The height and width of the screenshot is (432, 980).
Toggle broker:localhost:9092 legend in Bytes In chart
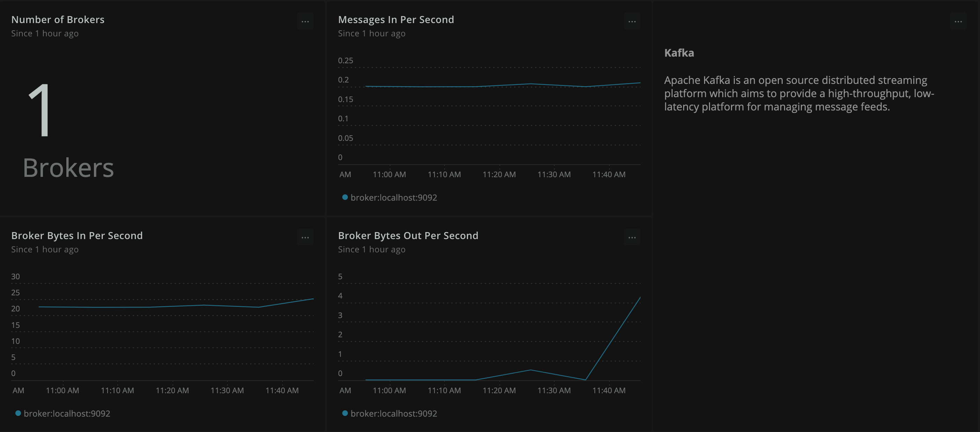67,413
